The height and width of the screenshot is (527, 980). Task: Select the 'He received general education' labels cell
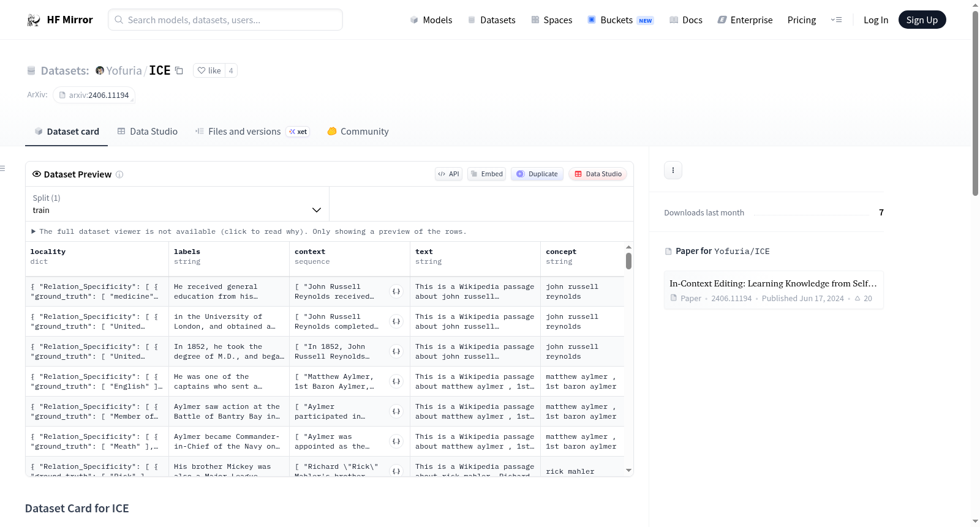pyautogui.click(x=229, y=291)
